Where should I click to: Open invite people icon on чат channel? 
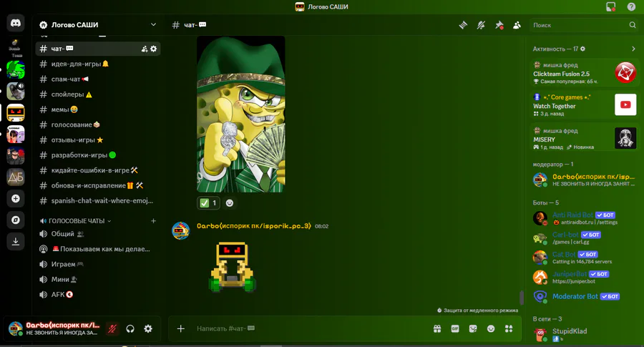[145, 49]
